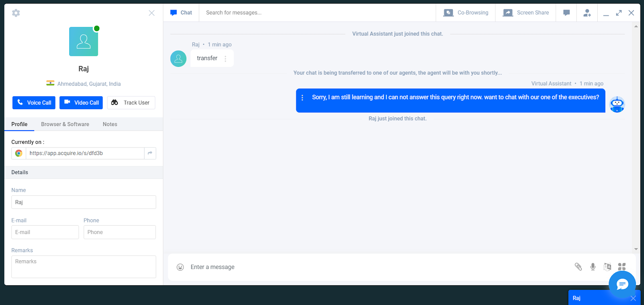The width and height of the screenshot is (644, 305).
Task: Open three-dot menu on Virtual Assistant message
Action: click(x=302, y=98)
